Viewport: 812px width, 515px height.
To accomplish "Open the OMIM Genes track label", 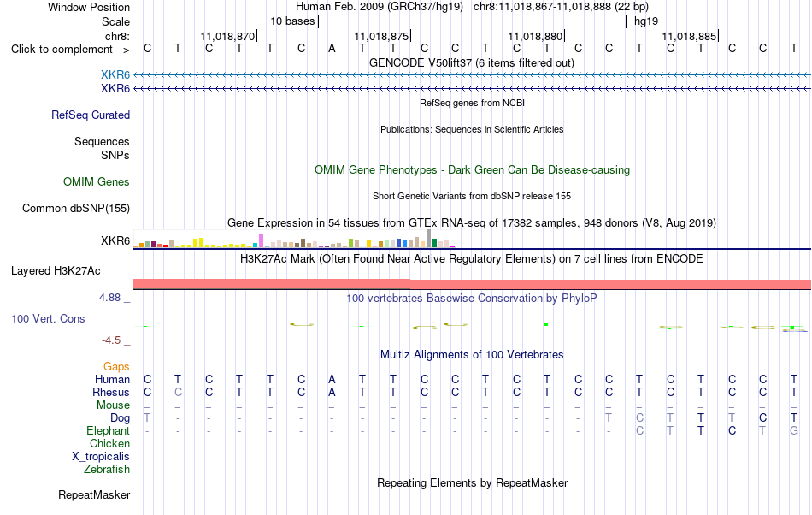I will click(96, 182).
